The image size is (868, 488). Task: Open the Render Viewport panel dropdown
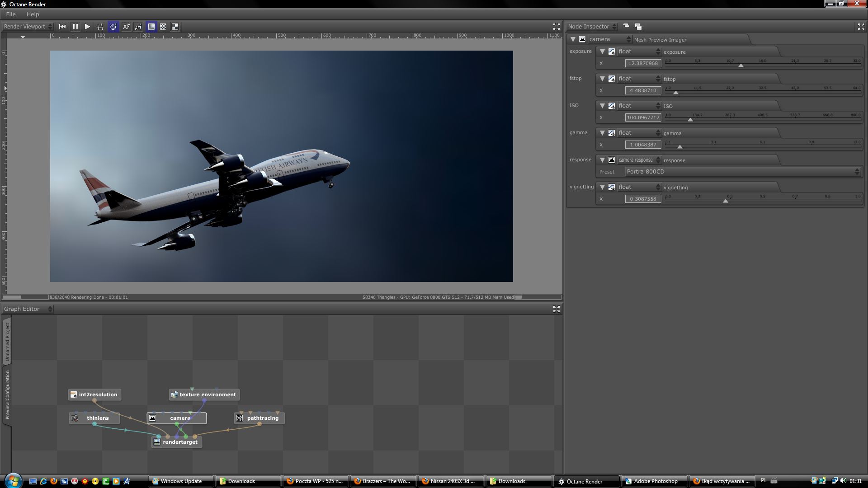pyautogui.click(x=28, y=27)
